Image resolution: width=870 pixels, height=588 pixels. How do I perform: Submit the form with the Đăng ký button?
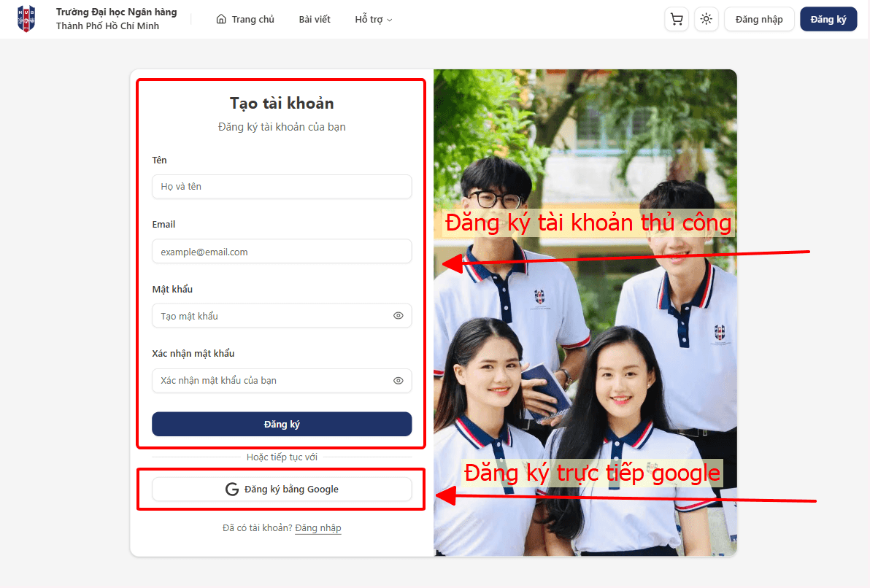coord(282,424)
